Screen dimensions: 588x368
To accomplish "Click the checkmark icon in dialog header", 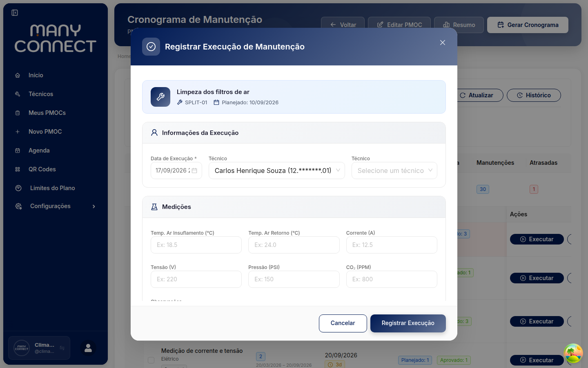I will click(x=151, y=47).
